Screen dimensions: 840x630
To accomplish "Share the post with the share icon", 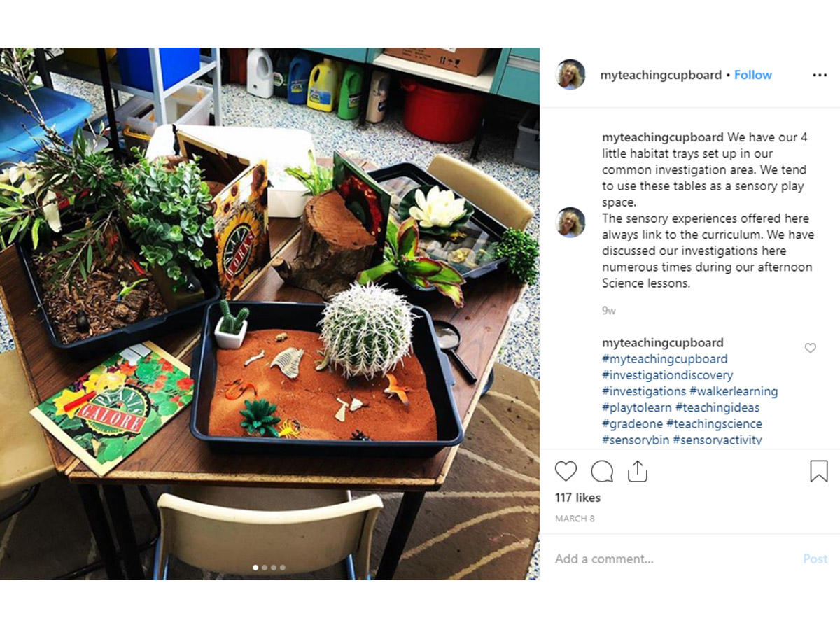I will coord(638,471).
